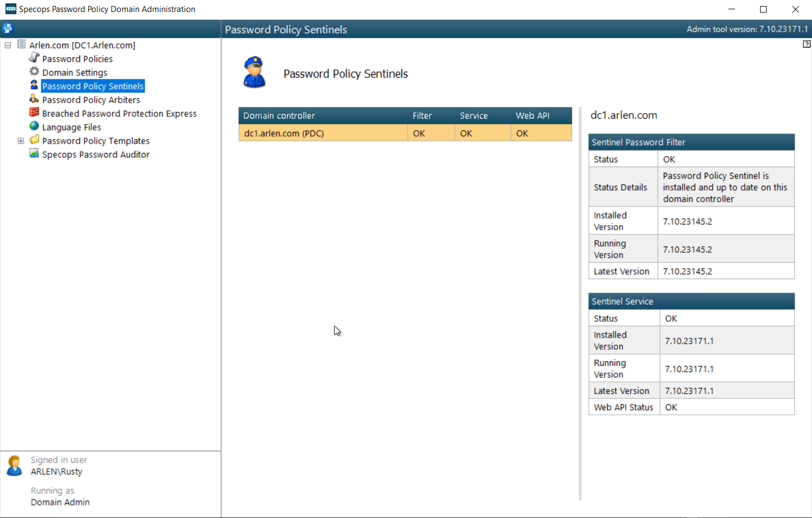This screenshot has width=812, height=518.
Task: Click the Password Policies quill icon
Action: pyautogui.click(x=34, y=58)
